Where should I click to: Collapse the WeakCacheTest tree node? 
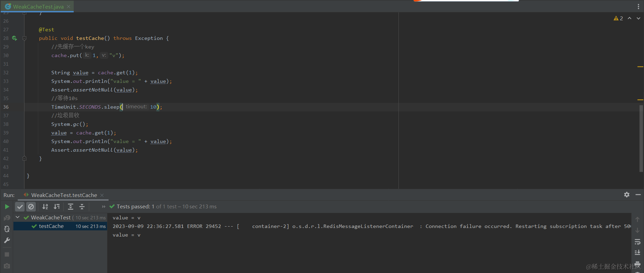18,217
